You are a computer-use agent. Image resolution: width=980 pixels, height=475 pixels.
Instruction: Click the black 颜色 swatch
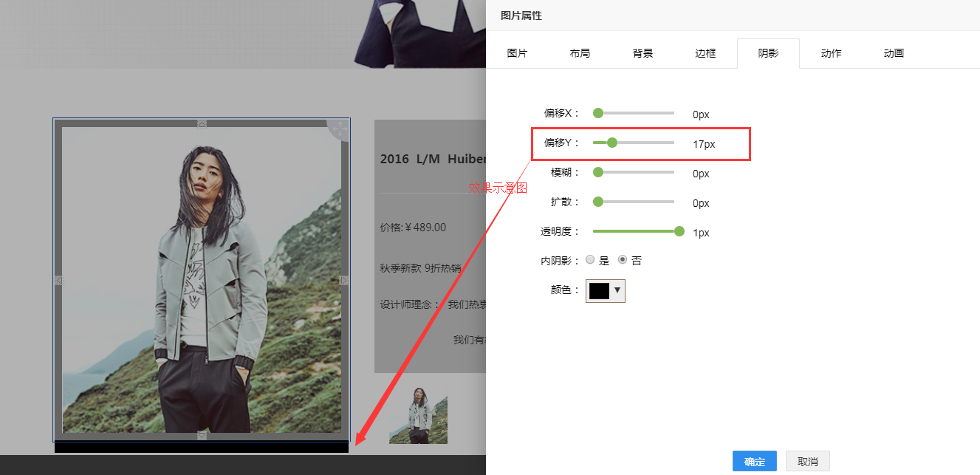click(x=600, y=291)
